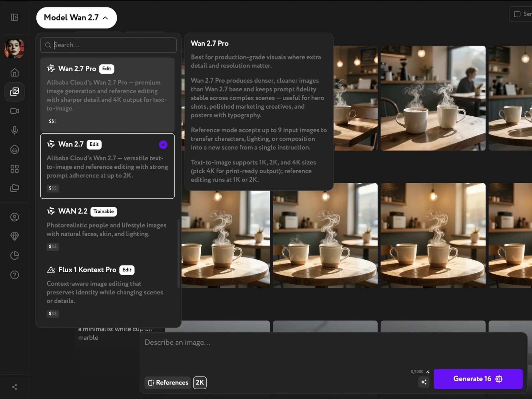Go to the Home icon in sidebar

click(14, 73)
